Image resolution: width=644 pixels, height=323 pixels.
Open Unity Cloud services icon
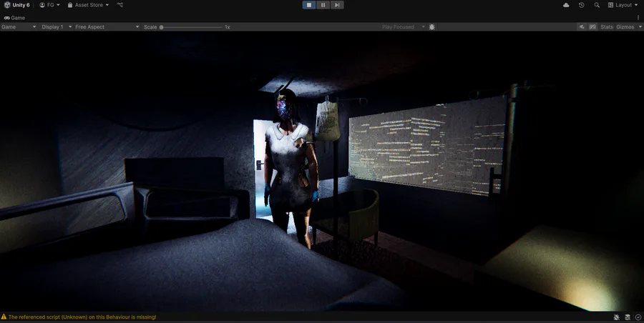566,5
